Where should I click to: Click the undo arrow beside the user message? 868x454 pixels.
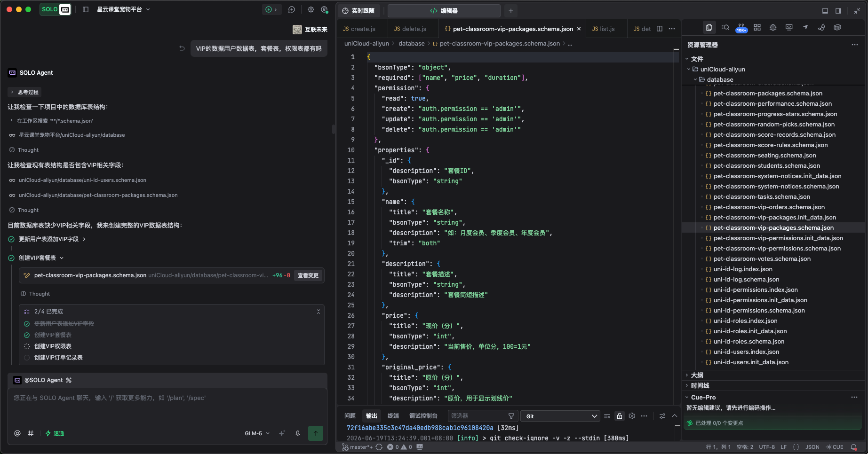click(182, 48)
